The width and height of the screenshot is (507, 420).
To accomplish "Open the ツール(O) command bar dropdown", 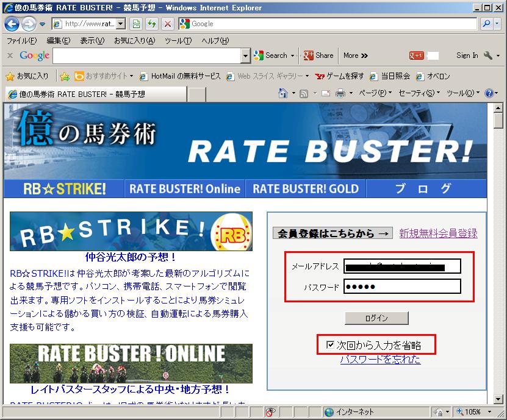I will [462, 93].
